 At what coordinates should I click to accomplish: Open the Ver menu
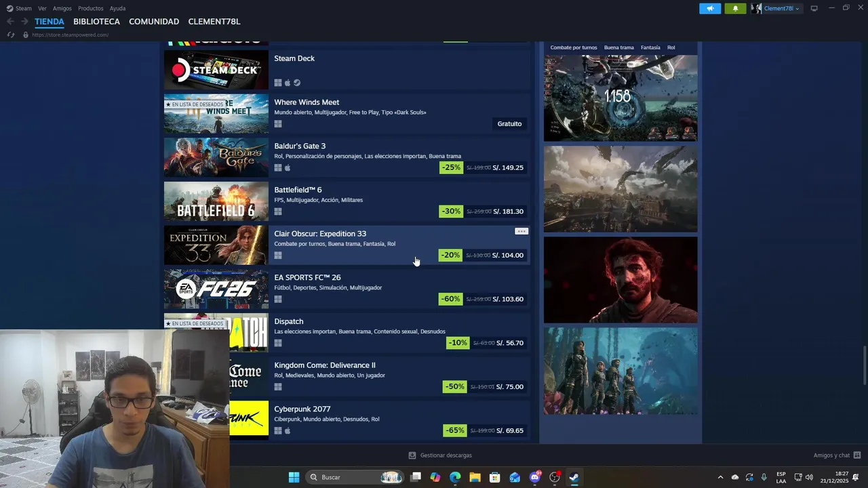[x=42, y=8]
